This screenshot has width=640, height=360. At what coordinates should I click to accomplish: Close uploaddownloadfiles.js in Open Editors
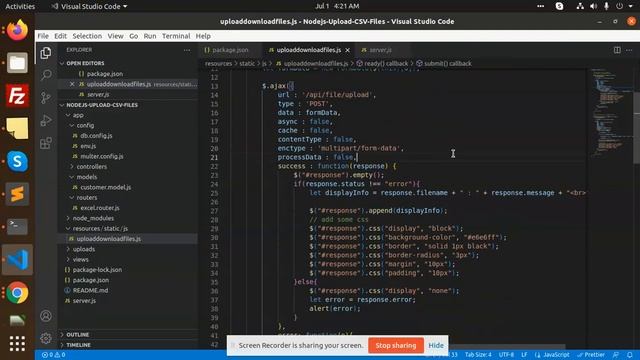coord(72,84)
